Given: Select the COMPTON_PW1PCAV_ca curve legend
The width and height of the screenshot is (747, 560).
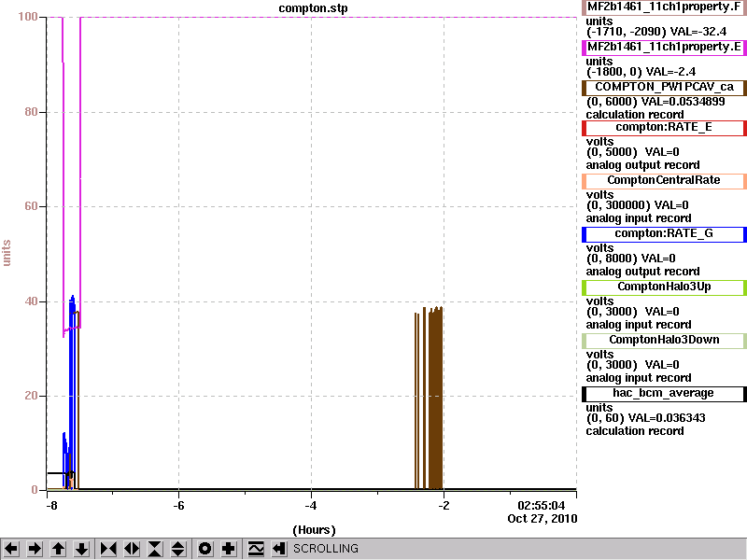Looking at the screenshot, I should [664, 88].
